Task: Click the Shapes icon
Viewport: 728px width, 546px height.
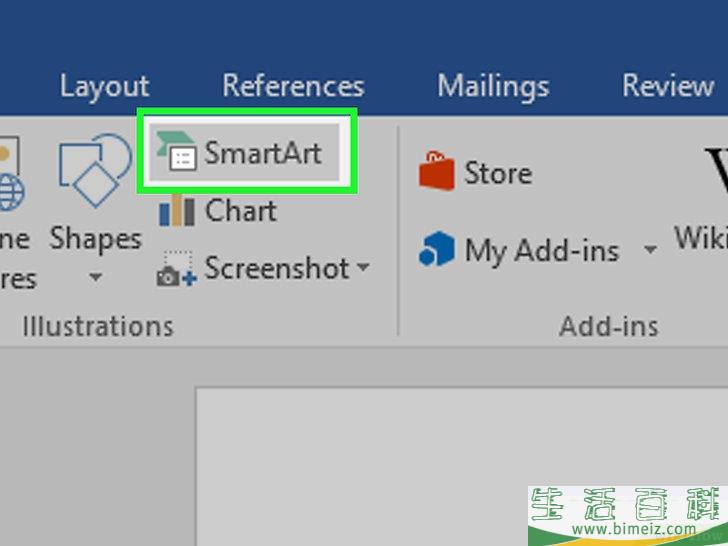Action: click(x=95, y=169)
